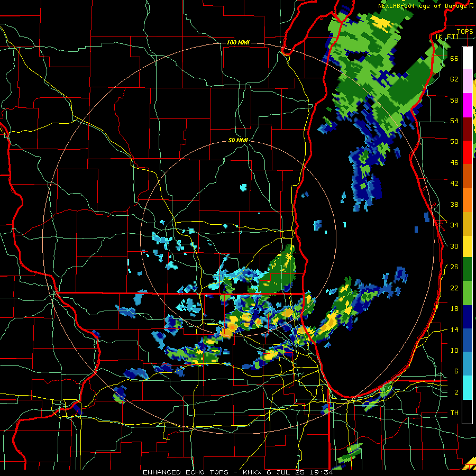Pick the gold swatch beside the 34 label
This screenshot has width=476, height=476.
point(467,224)
